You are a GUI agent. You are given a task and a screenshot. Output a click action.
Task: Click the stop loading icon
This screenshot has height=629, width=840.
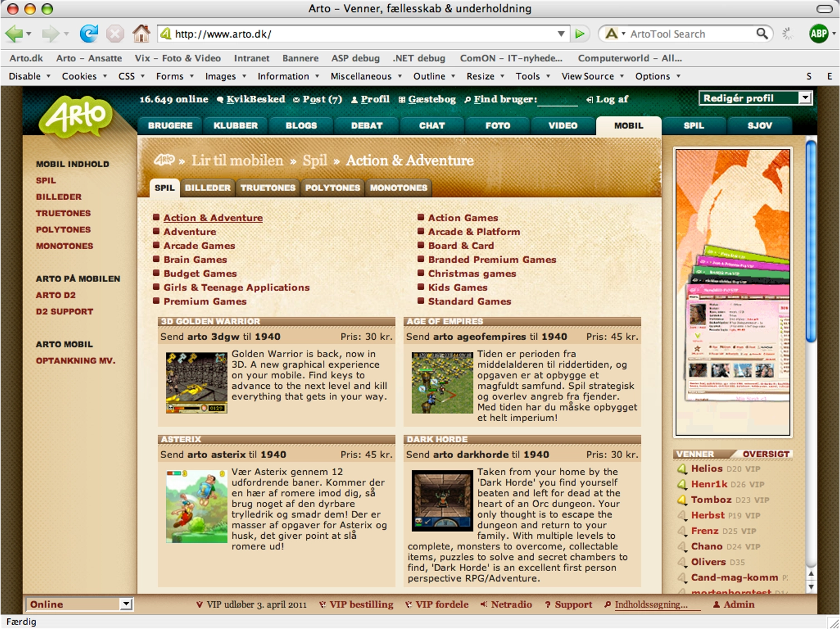[115, 34]
